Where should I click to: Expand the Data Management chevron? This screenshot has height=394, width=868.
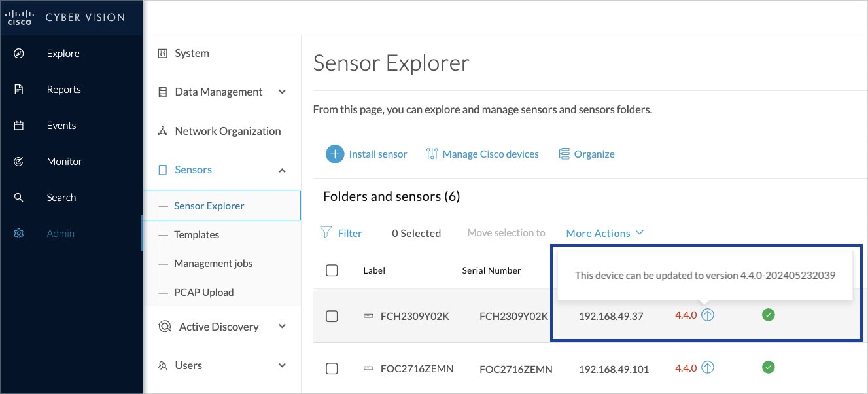pyautogui.click(x=282, y=92)
